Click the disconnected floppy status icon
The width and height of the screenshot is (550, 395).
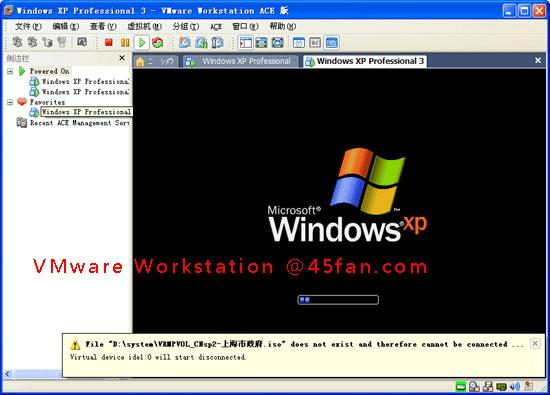click(x=488, y=387)
